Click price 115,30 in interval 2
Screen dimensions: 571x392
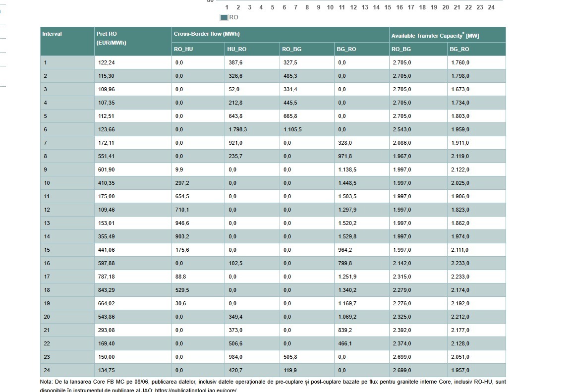106,76
